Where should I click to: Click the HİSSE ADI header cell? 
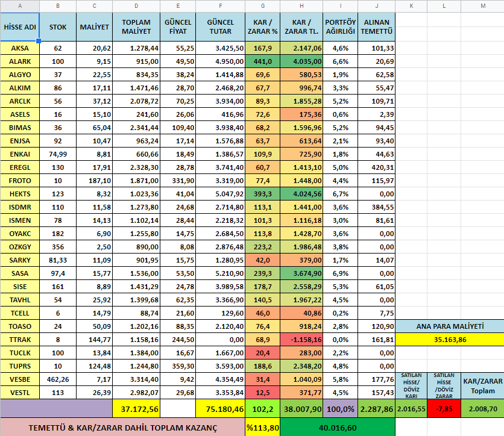(x=19, y=27)
